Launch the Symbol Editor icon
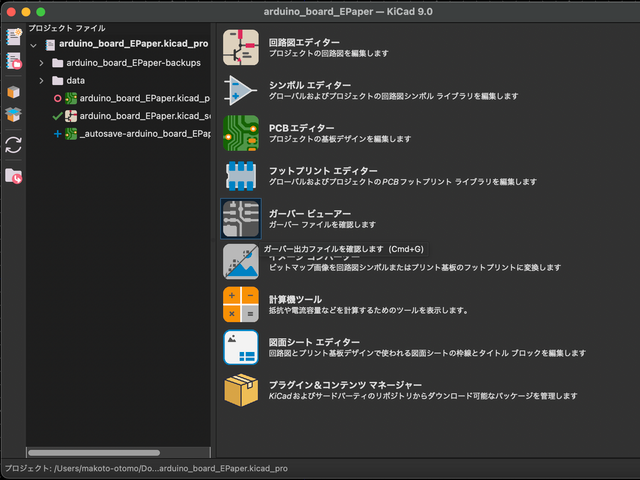 [x=241, y=90]
